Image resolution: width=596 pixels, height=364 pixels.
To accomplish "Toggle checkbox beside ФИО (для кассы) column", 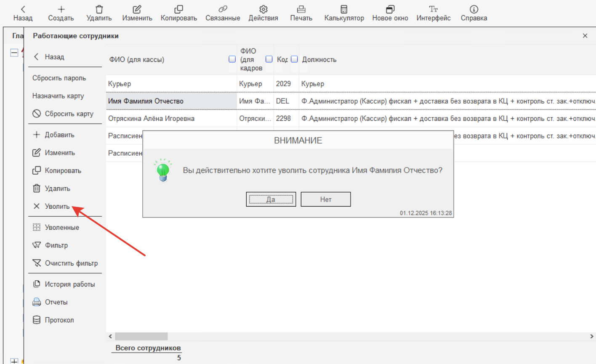I will click(232, 59).
